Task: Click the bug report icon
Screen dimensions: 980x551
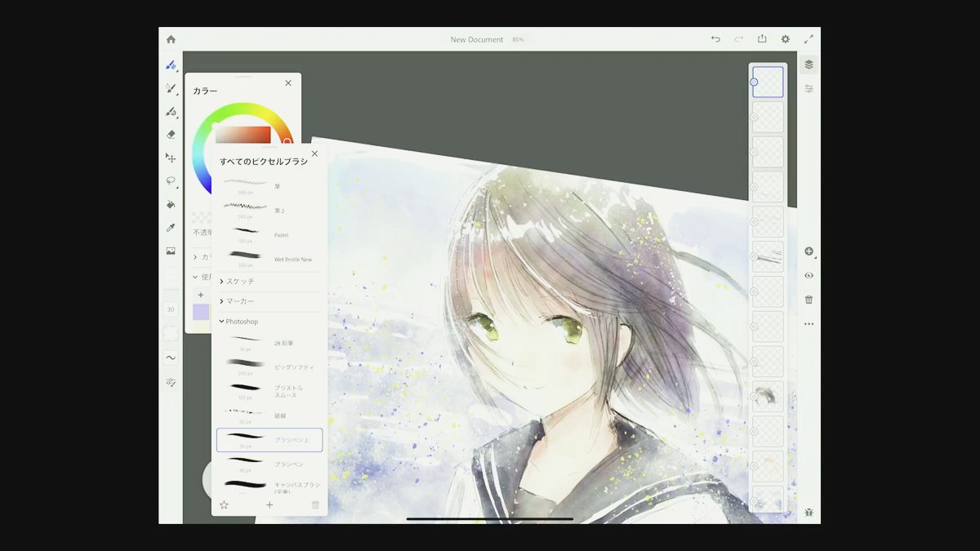Action: click(x=808, y=513)
